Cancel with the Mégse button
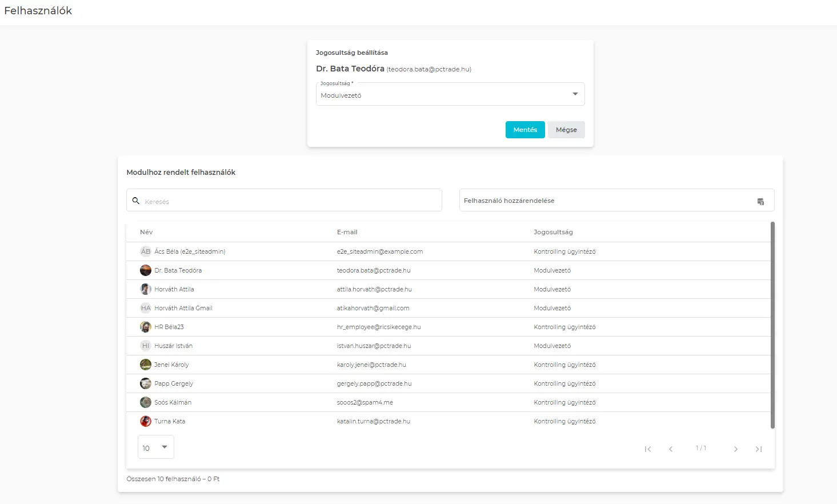This screenshot has height=504, width=837. click(x=566, y=130)
